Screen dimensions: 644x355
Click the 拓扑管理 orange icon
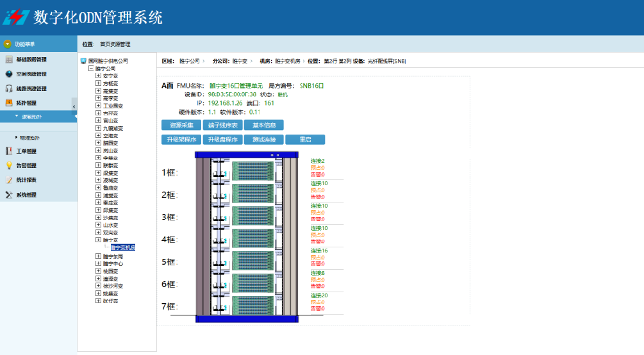tap(9, 103)
